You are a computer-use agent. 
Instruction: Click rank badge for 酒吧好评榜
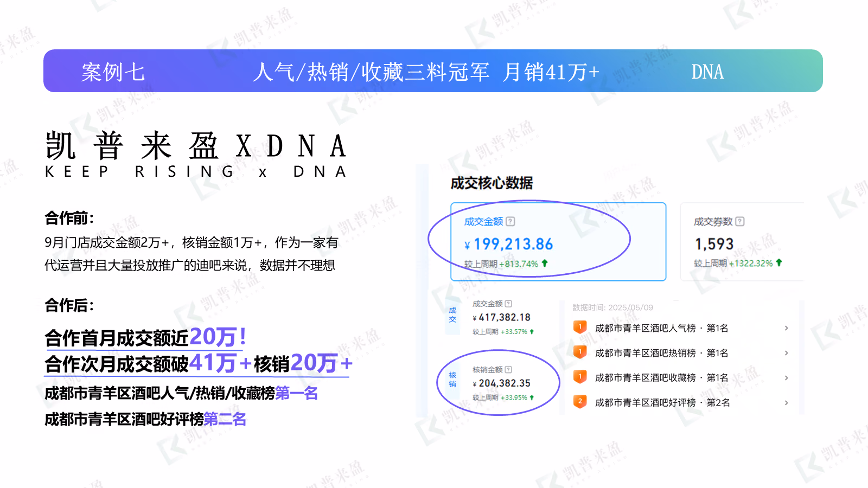[580, 402]
